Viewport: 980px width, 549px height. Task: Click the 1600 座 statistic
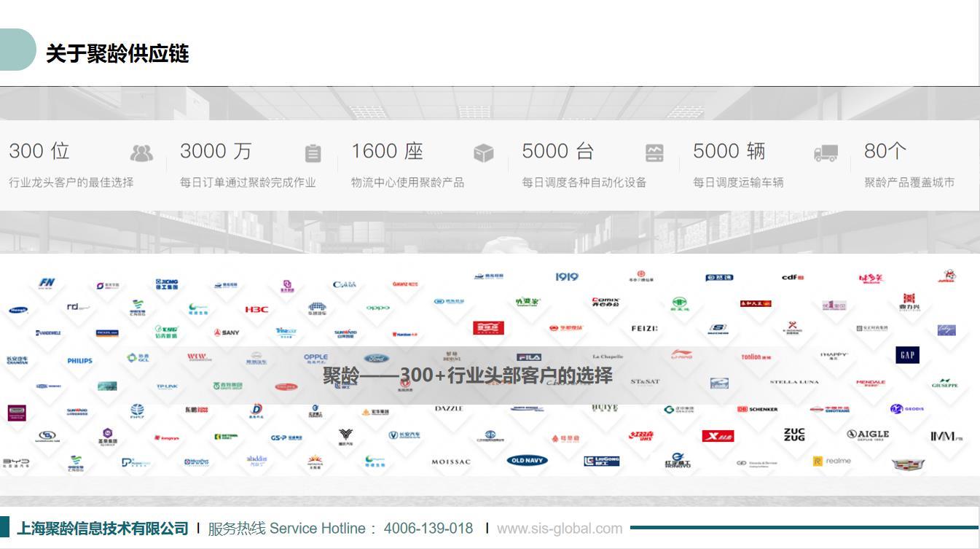[x=387, y=151]
